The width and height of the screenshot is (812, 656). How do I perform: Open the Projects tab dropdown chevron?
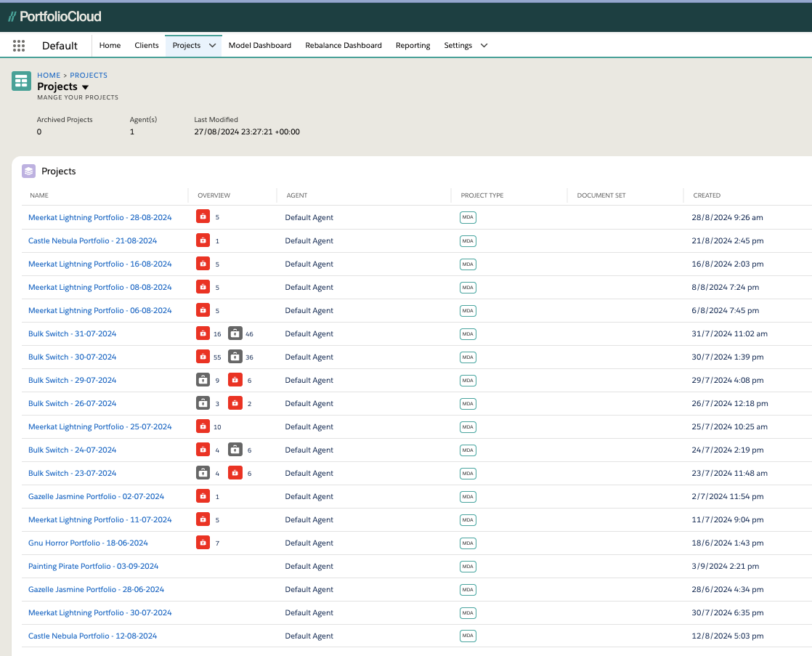pos(213,45)
